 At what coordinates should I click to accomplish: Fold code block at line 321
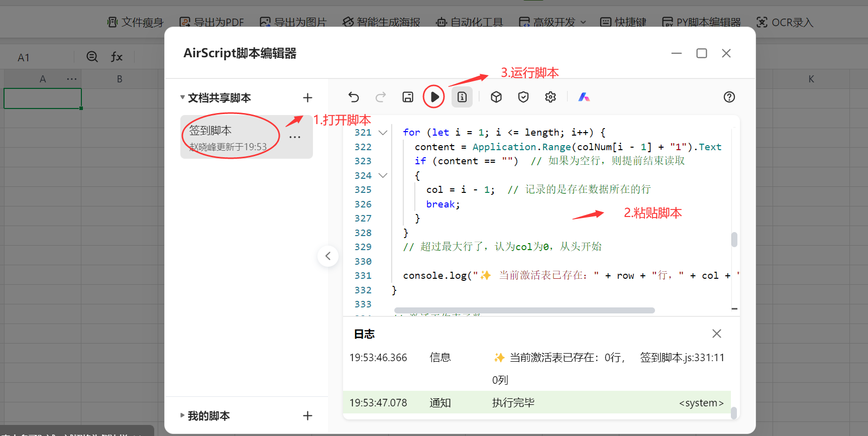[383, 133]
